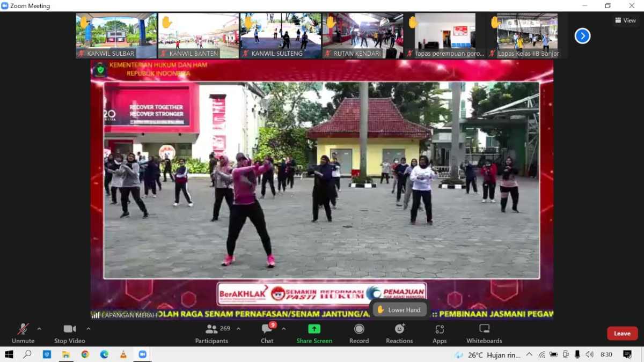
Task: Open the Chat panel
Action: point(267,333)
